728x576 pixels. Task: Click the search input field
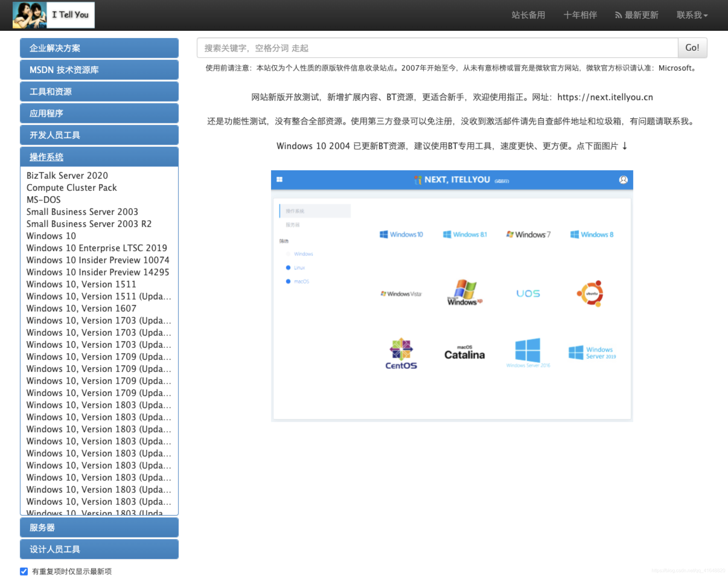tap(437, 48)
